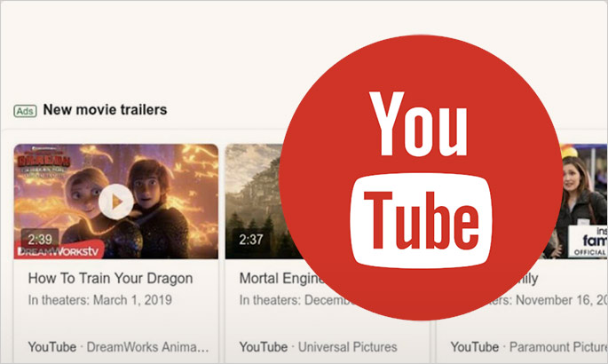
Task: Open the How To Train Your Dragon title
Action: (x=110, y=279)
